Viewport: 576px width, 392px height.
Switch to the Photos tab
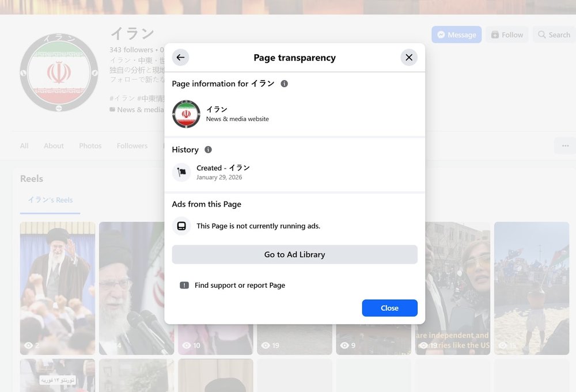(x=90, y=146)
